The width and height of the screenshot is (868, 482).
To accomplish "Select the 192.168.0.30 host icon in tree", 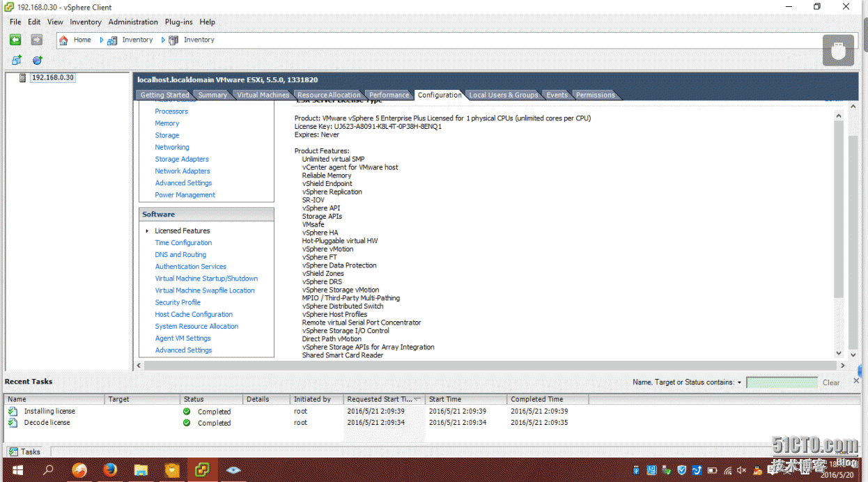I will point(23,78).
